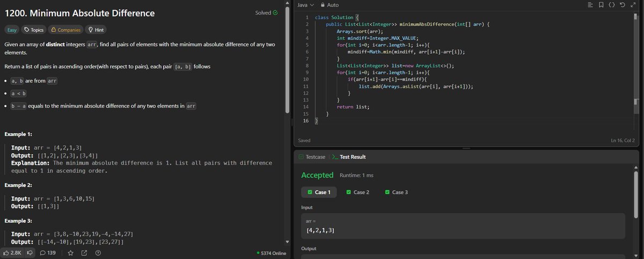Screen dimensions: 644x259
Task: Click the bookmark icon in editor toolbar
Action: pos(602,5)
